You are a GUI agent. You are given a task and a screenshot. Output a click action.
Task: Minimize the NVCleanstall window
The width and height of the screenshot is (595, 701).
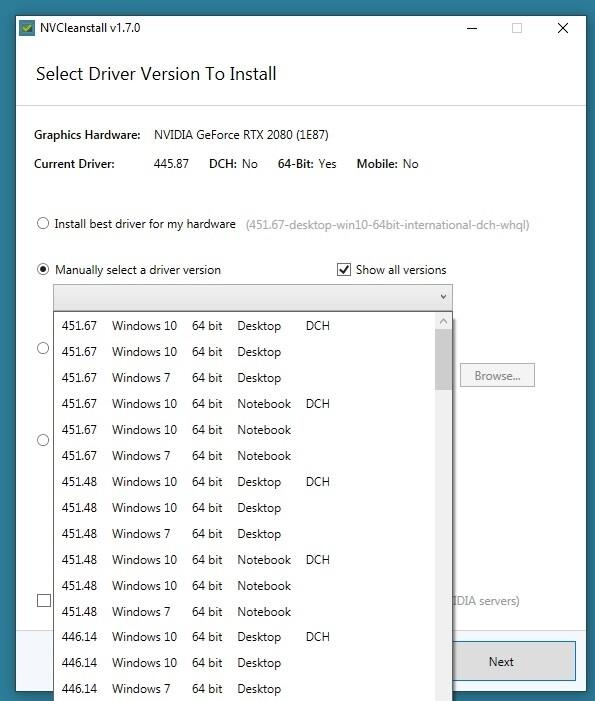(472, 28)
